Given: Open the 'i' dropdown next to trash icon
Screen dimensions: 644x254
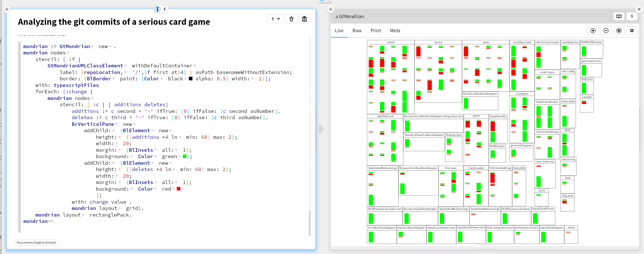Looking at the screenshot, I should (x=275, y=19).
